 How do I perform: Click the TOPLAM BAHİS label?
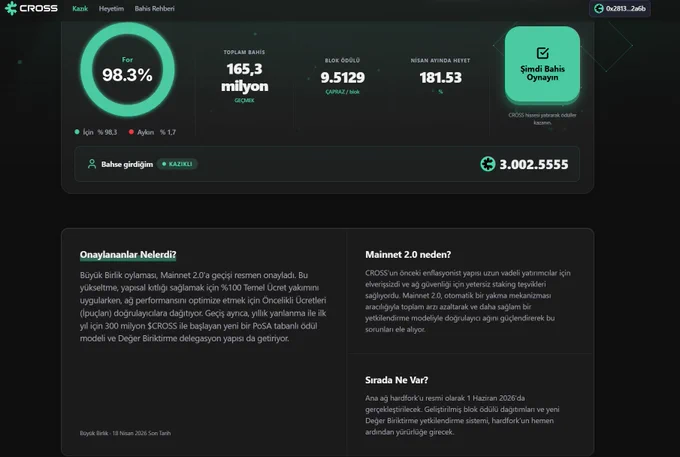(x=244, y=52)
